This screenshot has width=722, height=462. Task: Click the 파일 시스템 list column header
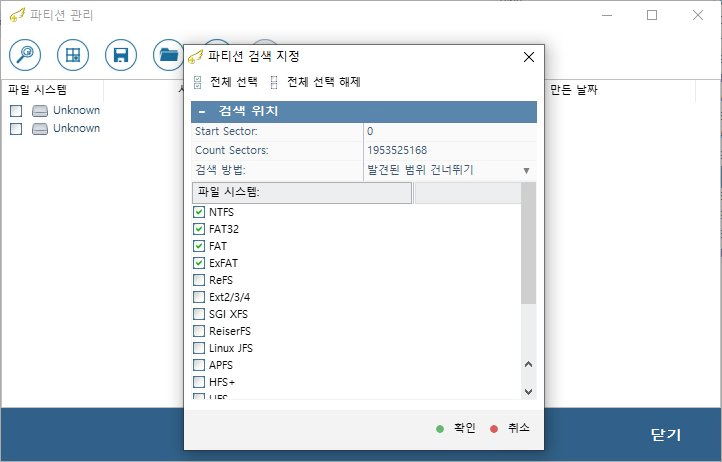tap(302, 193)
